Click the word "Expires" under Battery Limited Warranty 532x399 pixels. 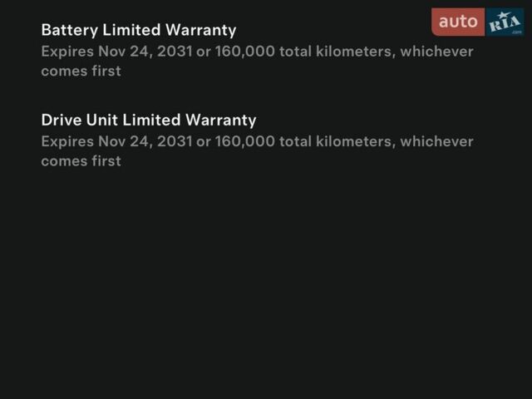pos(67,52)
